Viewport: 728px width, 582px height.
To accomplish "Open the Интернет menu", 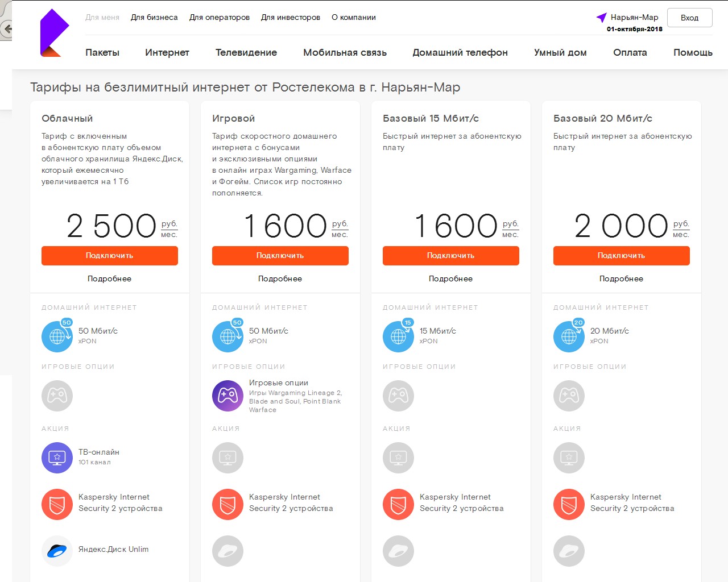I will pyautogui.click(x=167, y=52).
